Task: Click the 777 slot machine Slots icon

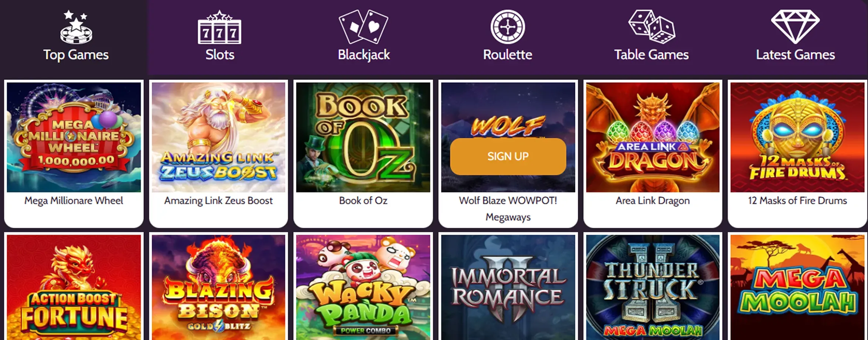Action: click(220, 31)
